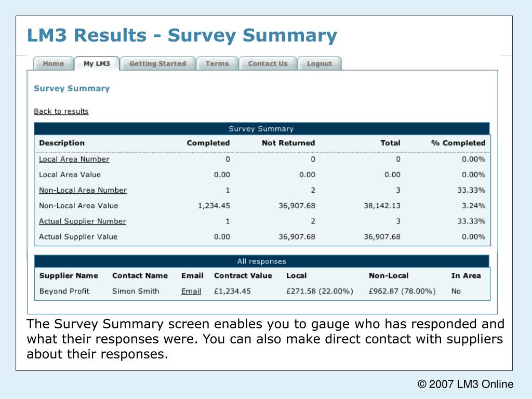
Task: Click the Simon Smith contact name
Action: (136, 291)
